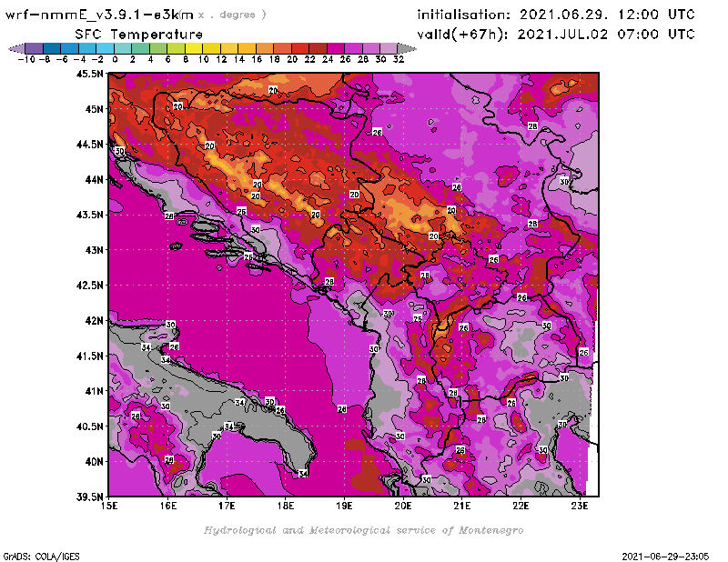Screen dimensions: 728x562
Task: Select the magenta swatch between 24 and 26
Action: pyautogui.click(x=335, y=48)
